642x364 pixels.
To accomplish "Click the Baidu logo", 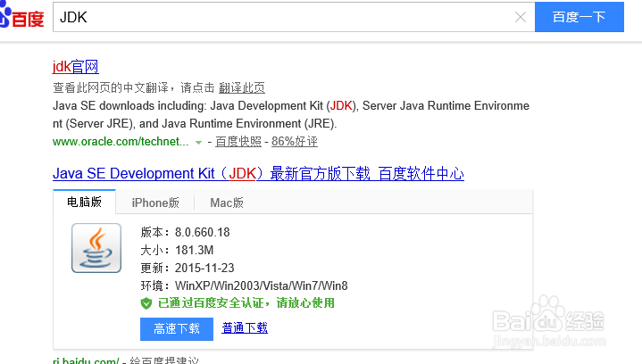I will [x=21, y=16].
